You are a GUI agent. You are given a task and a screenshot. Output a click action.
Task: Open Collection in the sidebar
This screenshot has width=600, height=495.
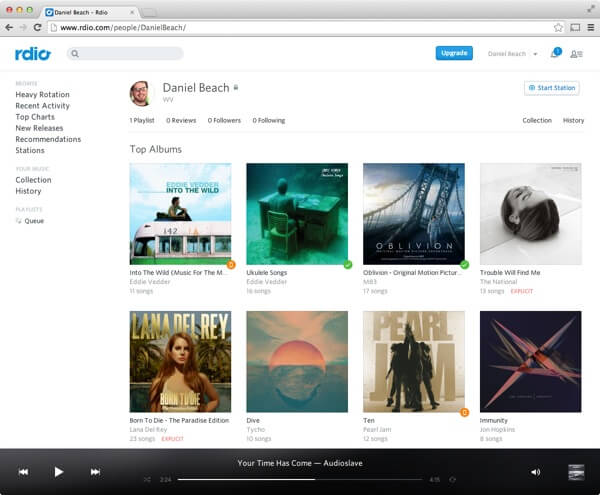click(33, 180)
